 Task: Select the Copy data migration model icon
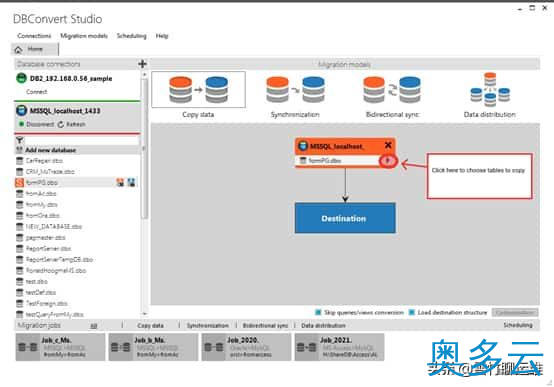click(x=198, y=89)
